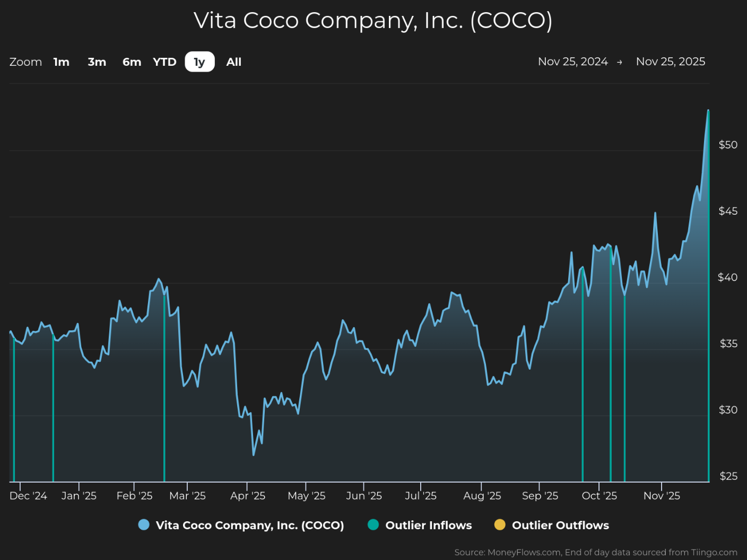The width and height of the screenshot is (747, 560).
Task: Toggle the yellow Outlier Outflows legend dot
Action: [500, 525]
